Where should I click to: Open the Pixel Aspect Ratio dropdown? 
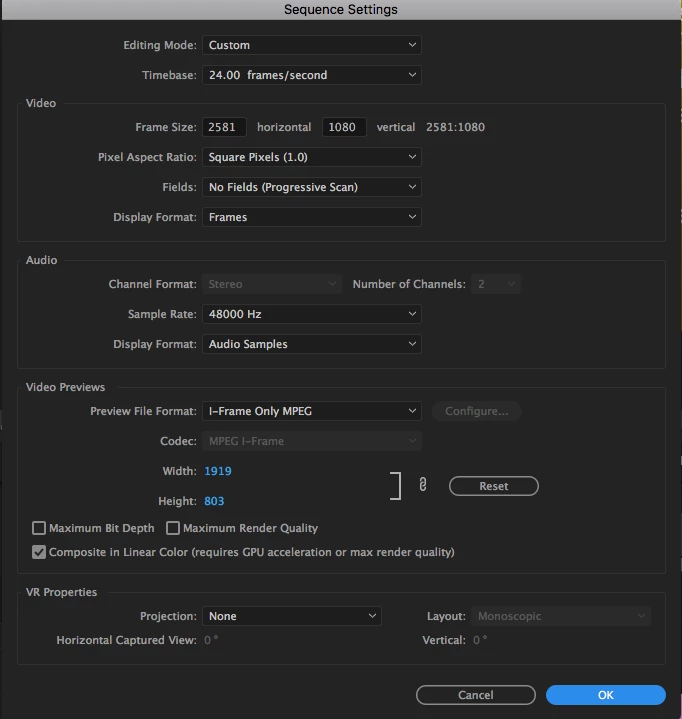pos(312,157)
